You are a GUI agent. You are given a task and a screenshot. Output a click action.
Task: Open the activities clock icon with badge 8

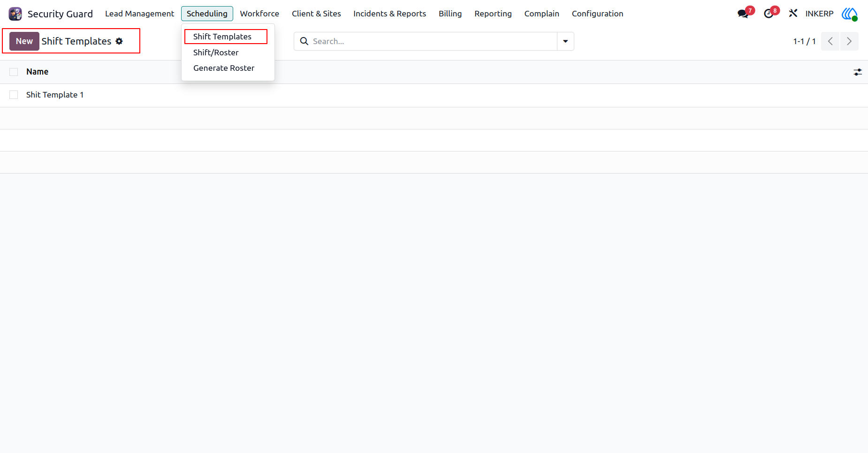(x=769, y=14)
